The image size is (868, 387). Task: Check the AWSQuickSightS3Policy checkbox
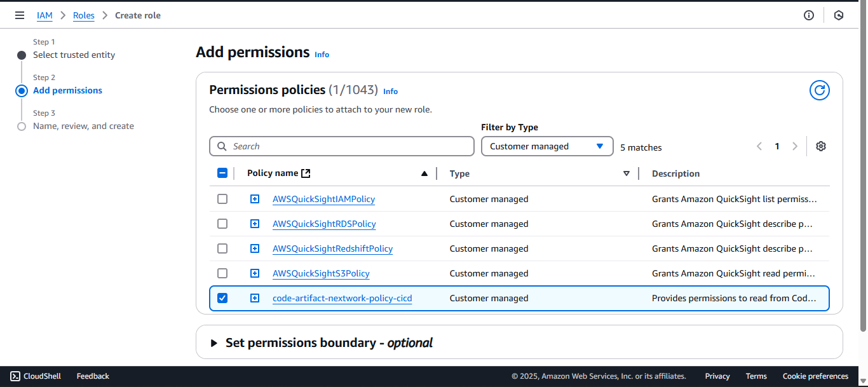tap(222, 273)
